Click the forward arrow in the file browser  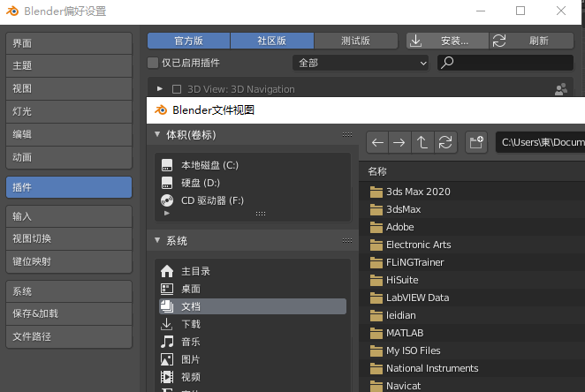coord(399,142)
